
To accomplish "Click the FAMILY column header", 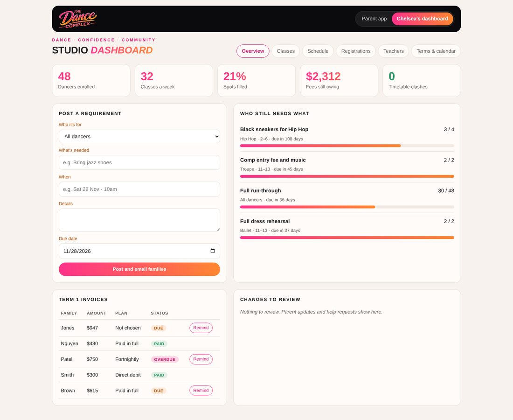I will tap(69, 313).
